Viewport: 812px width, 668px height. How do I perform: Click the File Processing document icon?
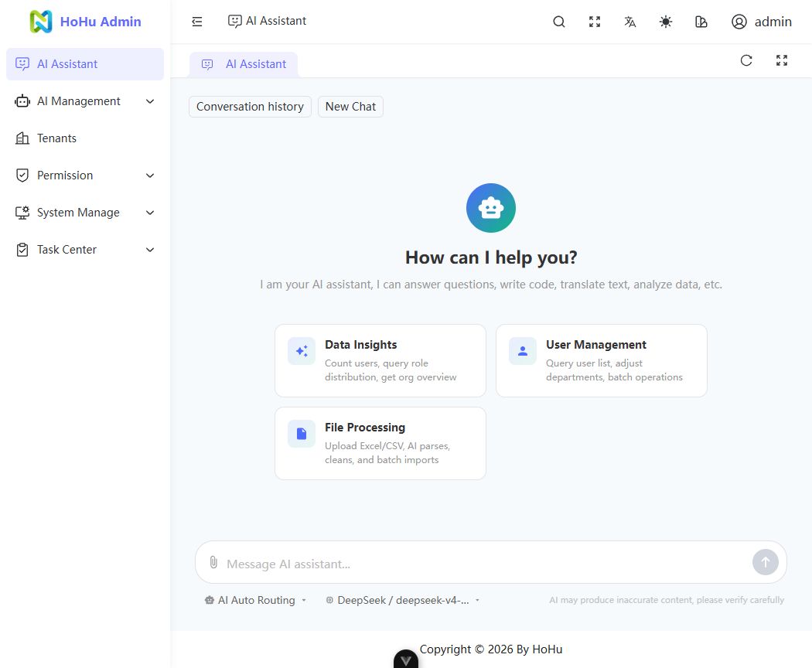coord(302,434)
